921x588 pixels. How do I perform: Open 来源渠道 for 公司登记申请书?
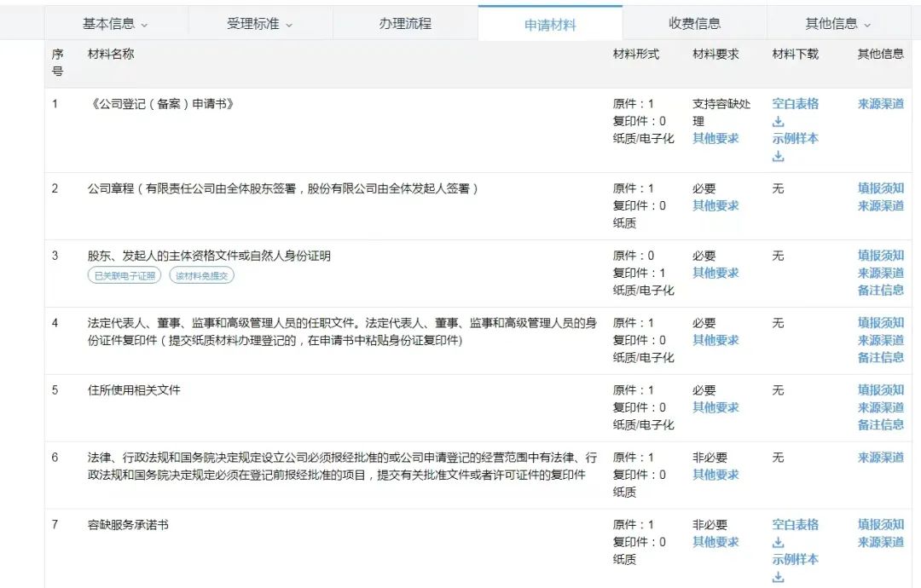[x=880, y=104]
